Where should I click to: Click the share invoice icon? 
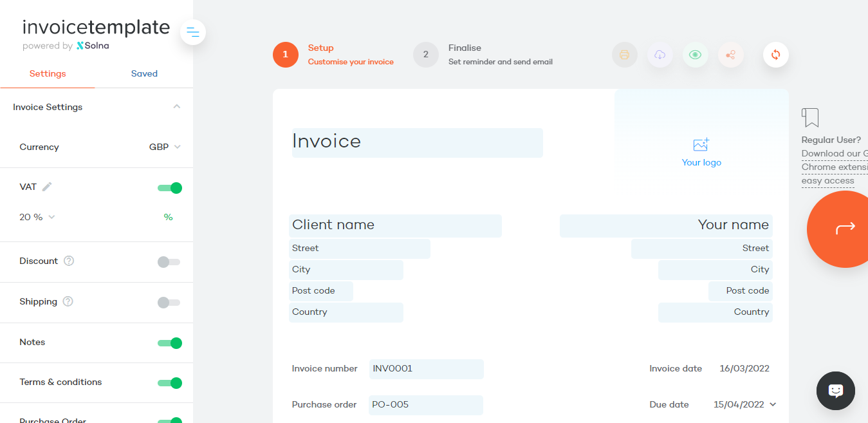tap(730, 55)
